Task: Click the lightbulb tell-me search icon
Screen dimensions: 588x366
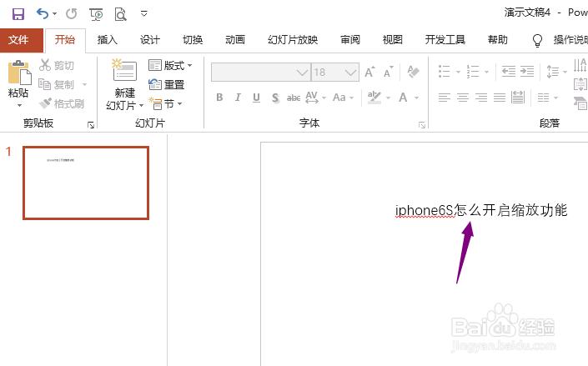Action: click(537, 41)
